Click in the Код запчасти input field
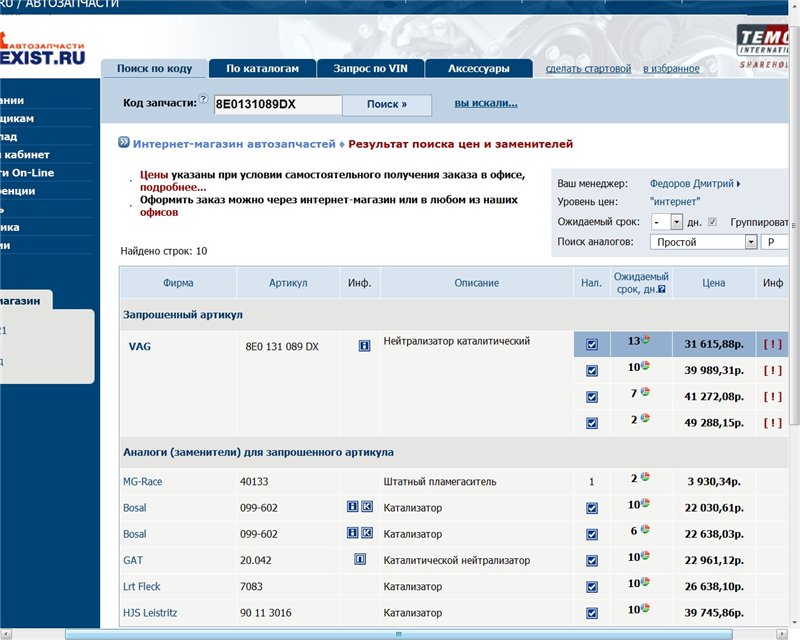The image size is (800, 640). point(278,104)
